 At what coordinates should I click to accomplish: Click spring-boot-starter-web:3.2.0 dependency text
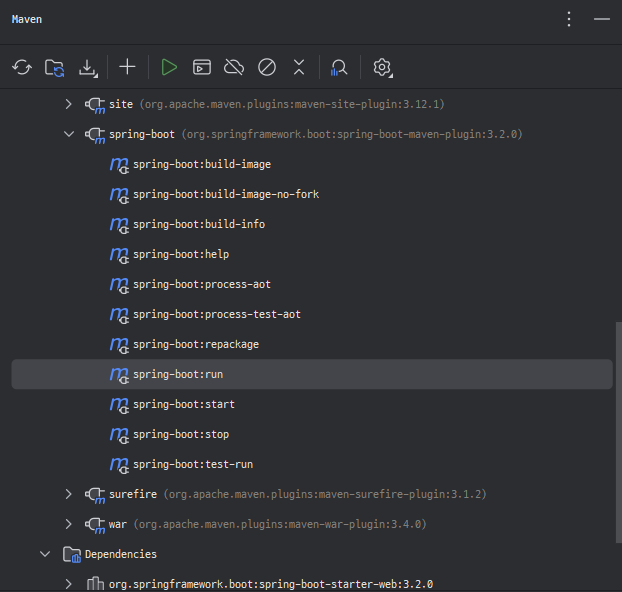[271, 584]
